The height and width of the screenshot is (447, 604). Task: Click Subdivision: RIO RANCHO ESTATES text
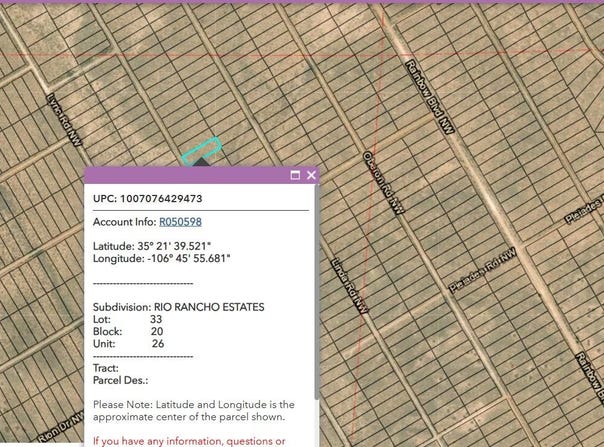179,307
